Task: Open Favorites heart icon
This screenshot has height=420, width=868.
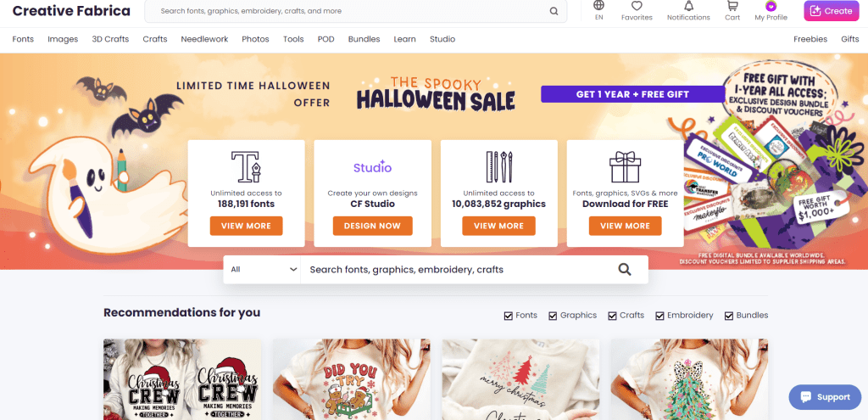Action: 637,6
